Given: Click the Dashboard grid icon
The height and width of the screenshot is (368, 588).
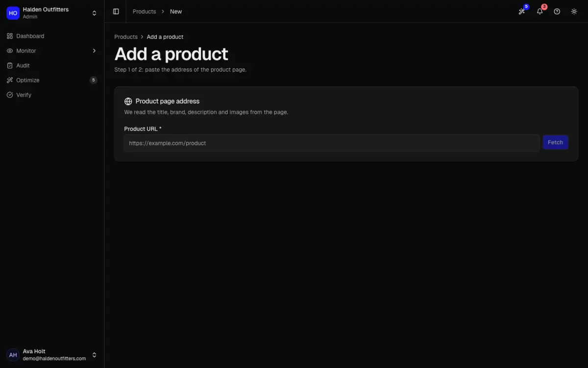Looking at the screenshot, I should click(10, 36).
